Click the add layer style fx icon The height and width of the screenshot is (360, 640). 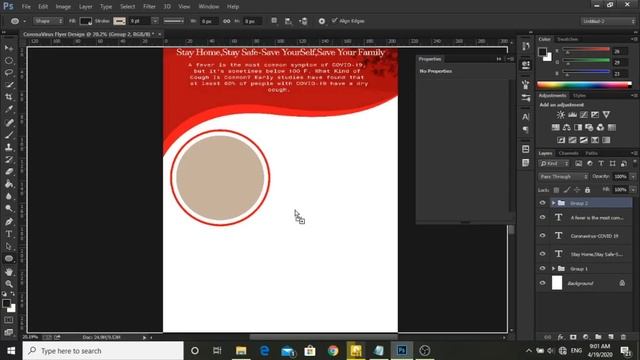[560, 337]
